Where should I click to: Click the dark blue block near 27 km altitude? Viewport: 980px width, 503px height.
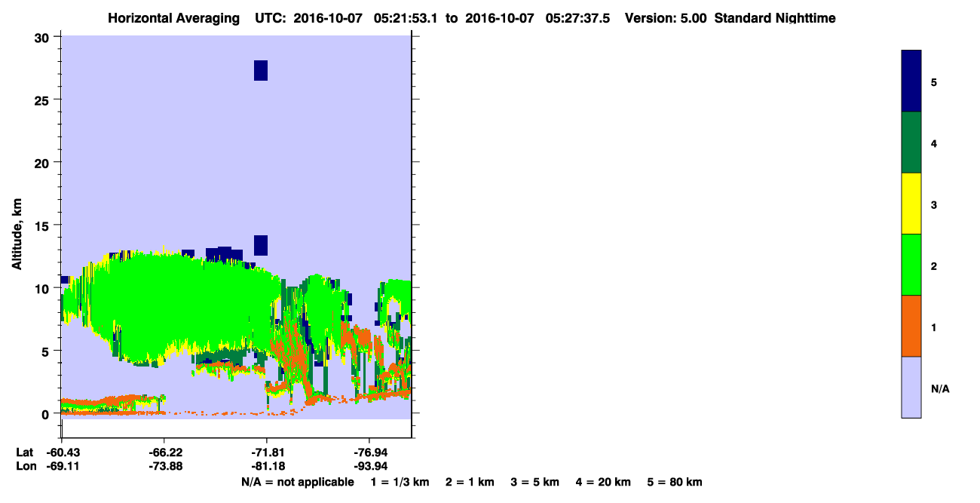click(x=261, y=70)
